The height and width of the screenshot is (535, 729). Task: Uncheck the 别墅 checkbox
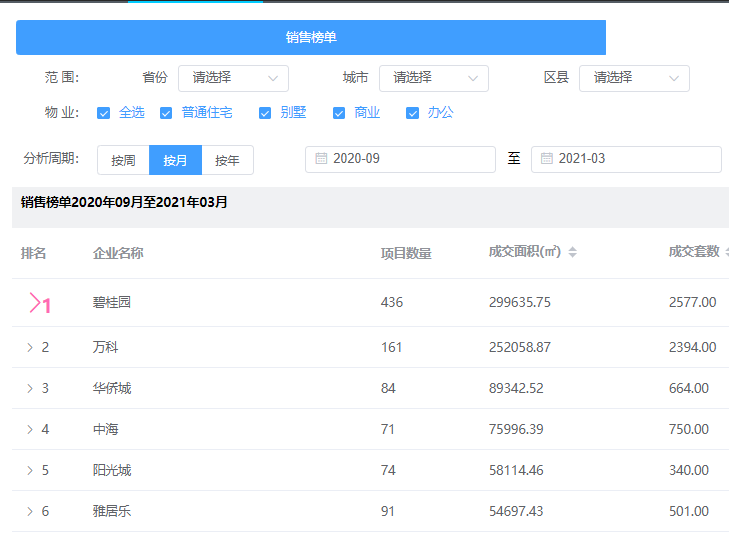pos(265,113)
